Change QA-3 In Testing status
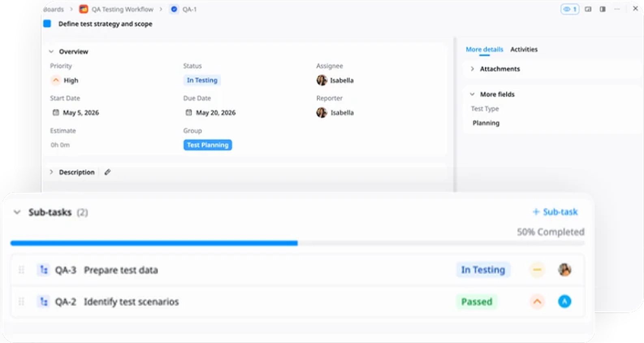This screenshot has width=644, height=343. (x=483, y=270)
